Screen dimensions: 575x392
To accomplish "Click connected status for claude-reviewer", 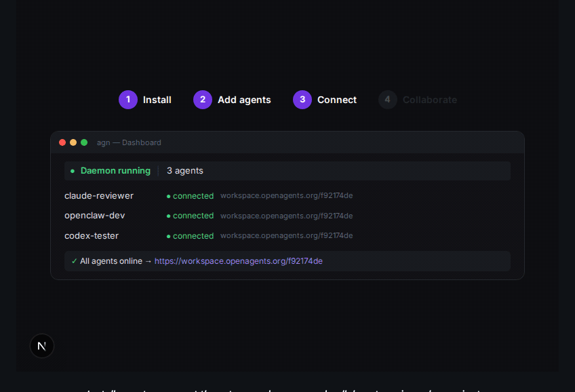I will coord(190,196).
